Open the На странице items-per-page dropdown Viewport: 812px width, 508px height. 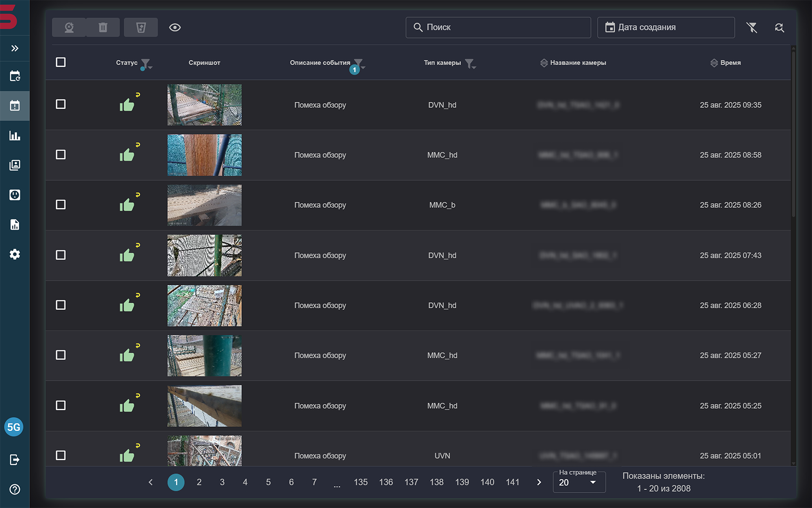pyautogui.click(x=579, y=482)
